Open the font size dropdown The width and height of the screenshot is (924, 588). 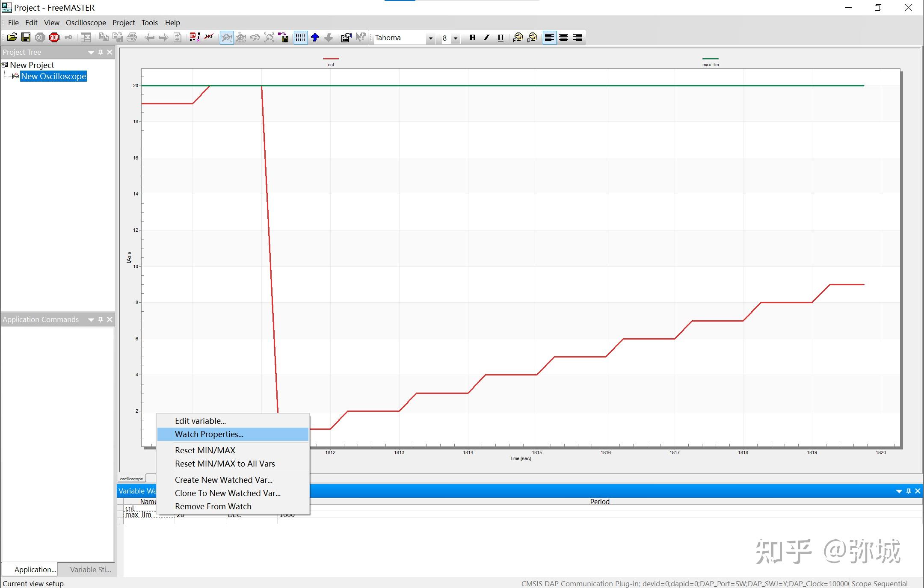tap(456, 38)
